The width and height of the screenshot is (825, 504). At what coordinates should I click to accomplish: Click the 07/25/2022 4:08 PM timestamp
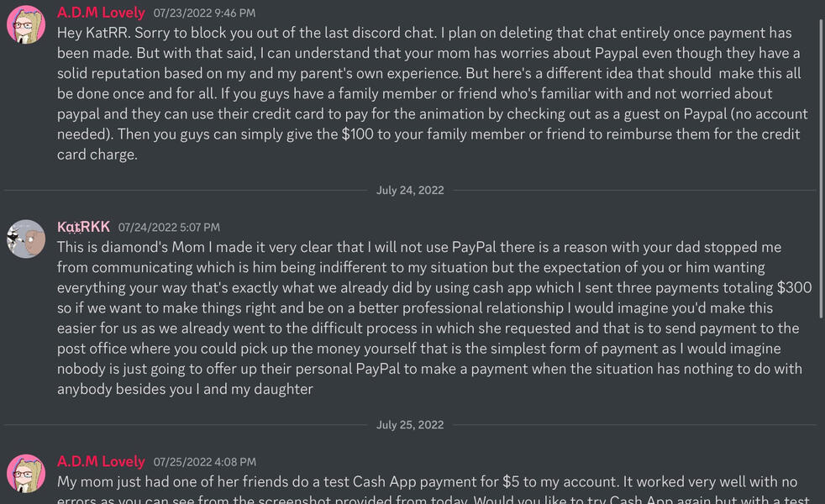pos(204,462)
